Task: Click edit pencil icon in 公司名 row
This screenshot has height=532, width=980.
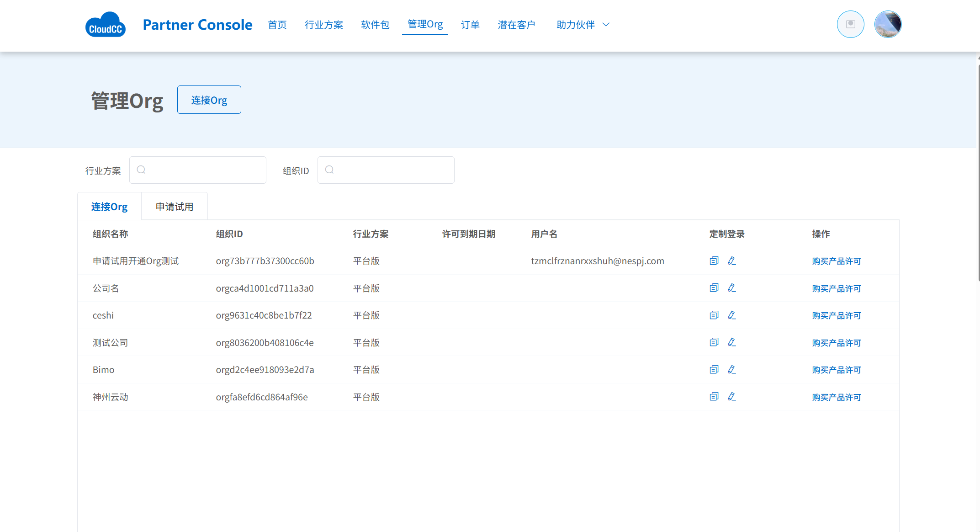Action: [731, 288]
